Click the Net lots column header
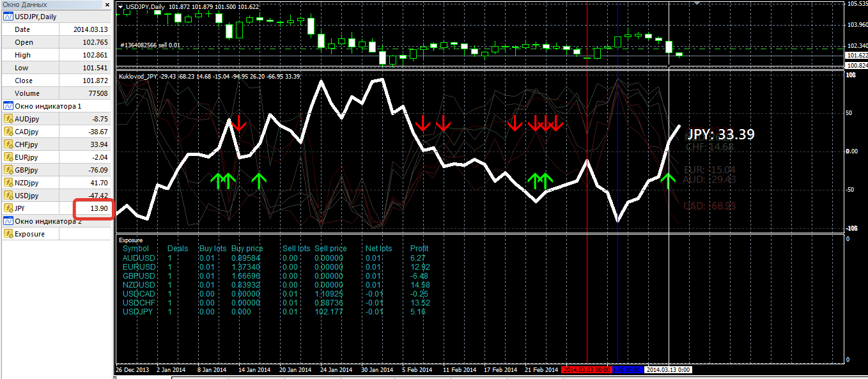The height and width of the screenshot is (379, 868). 378,249
